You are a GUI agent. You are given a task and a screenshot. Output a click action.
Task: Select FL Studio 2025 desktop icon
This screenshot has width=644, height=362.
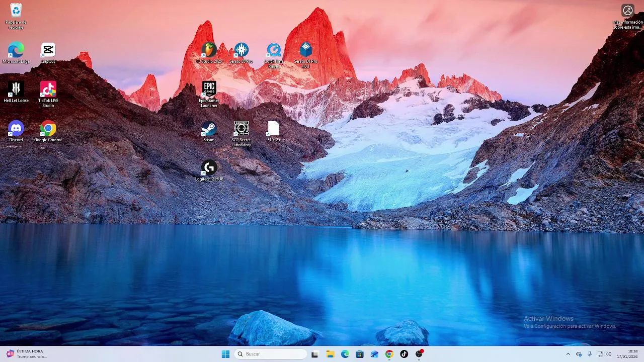209,53
